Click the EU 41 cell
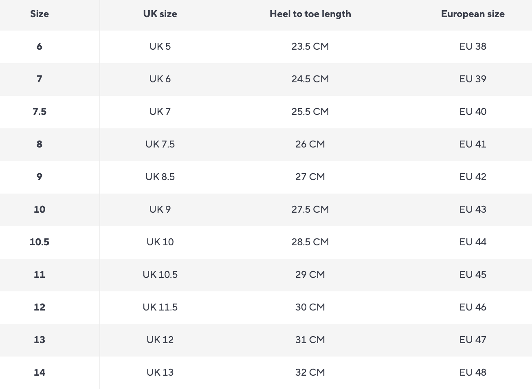Screen dimensions: 532x392 point(473,144)
